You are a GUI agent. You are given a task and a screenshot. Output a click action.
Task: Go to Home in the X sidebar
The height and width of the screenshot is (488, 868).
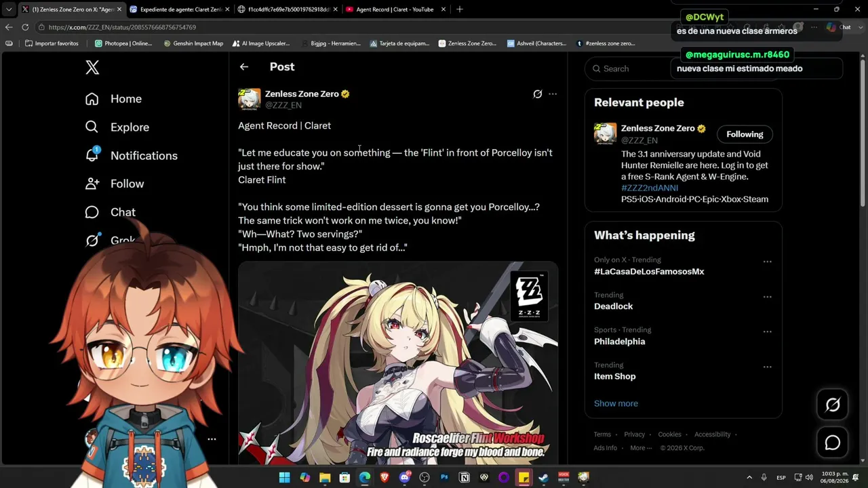(x=113, y=99)
